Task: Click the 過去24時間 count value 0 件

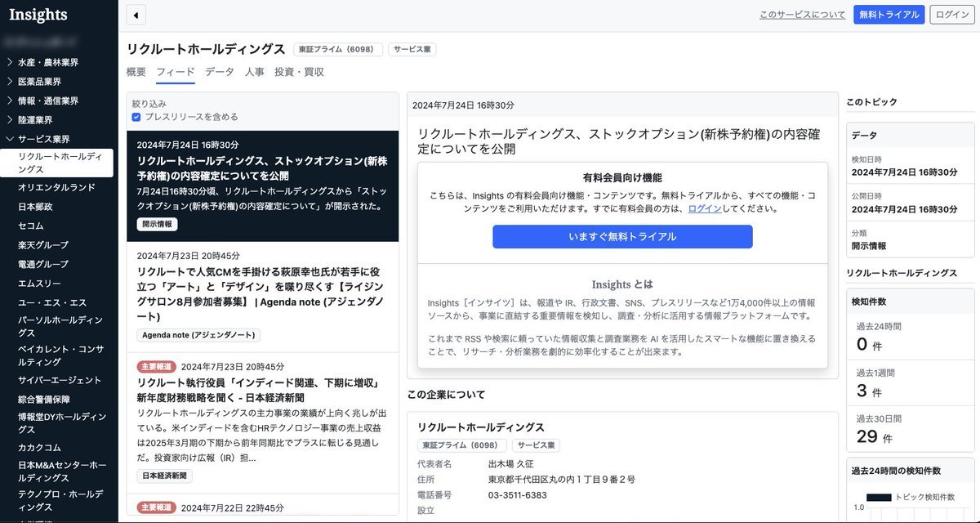Action: [x=868, y=345]
